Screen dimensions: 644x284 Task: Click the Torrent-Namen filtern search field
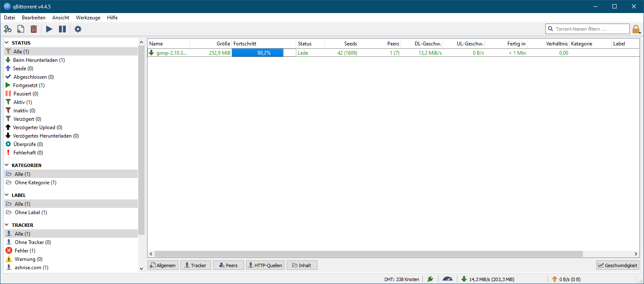click(587, 29)
